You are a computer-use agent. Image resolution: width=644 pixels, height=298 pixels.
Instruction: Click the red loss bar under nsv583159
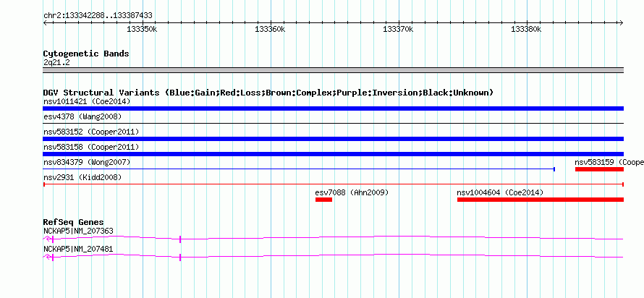pyautogui.click(x=599, y=169)
